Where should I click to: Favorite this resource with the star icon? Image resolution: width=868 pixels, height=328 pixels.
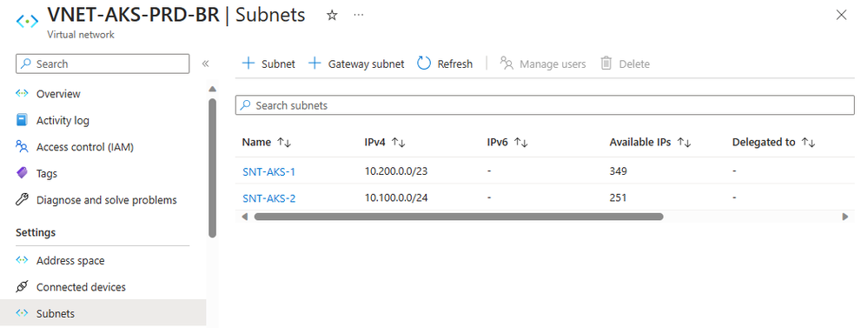[332, 16]
